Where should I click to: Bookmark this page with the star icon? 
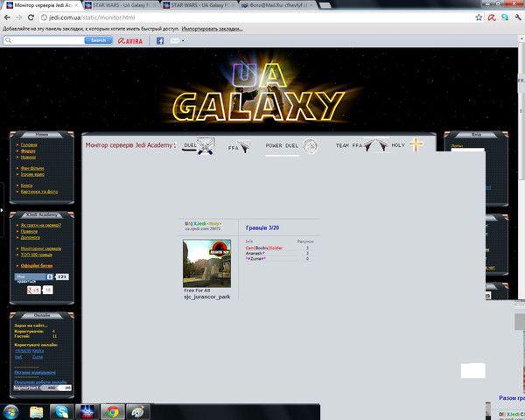coord(479,17)
